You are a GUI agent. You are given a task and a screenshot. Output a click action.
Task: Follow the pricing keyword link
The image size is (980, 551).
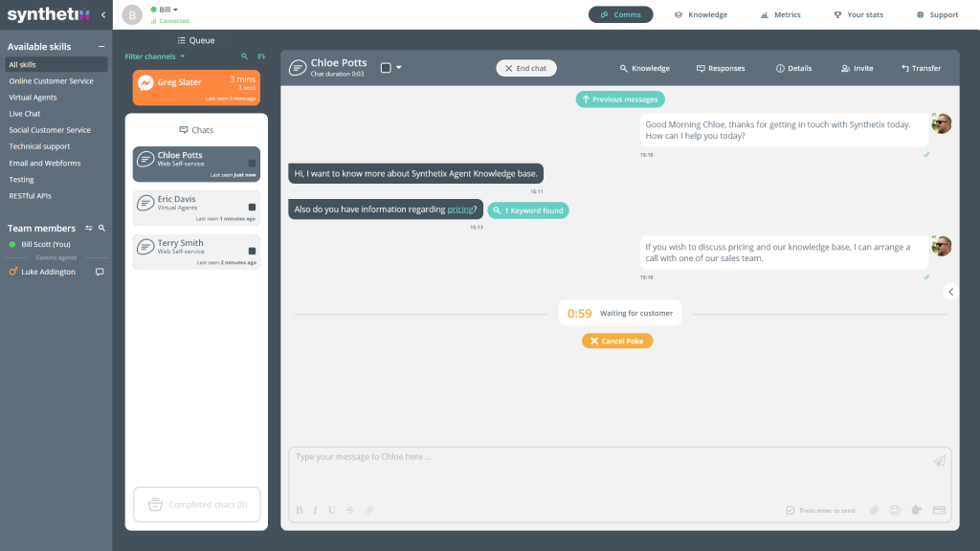tap(460, 209)
